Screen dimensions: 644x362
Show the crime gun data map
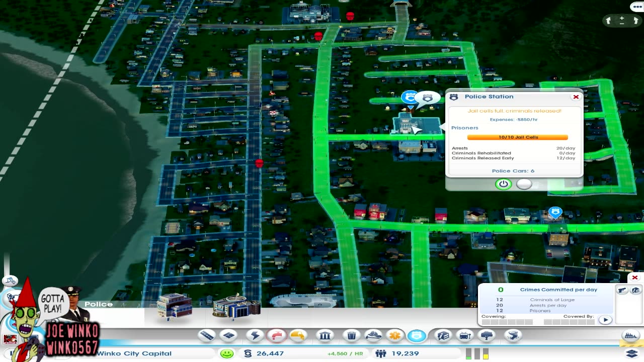[622, 290]
